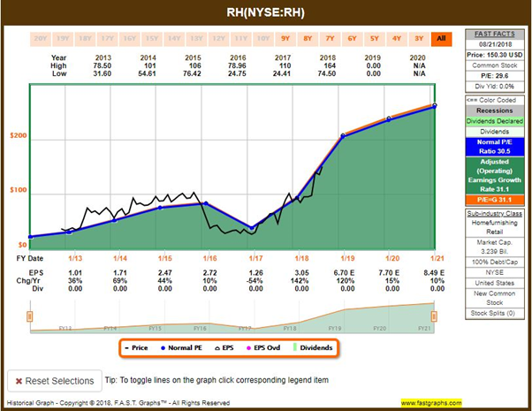Click the Dividends Declared color box

[x=495, y=121]
